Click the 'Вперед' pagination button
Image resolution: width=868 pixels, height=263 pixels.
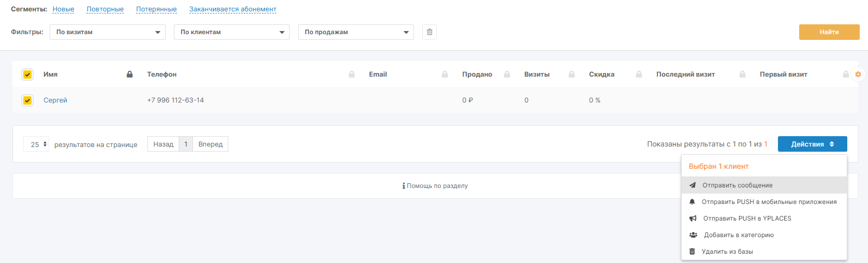(210, 144)
